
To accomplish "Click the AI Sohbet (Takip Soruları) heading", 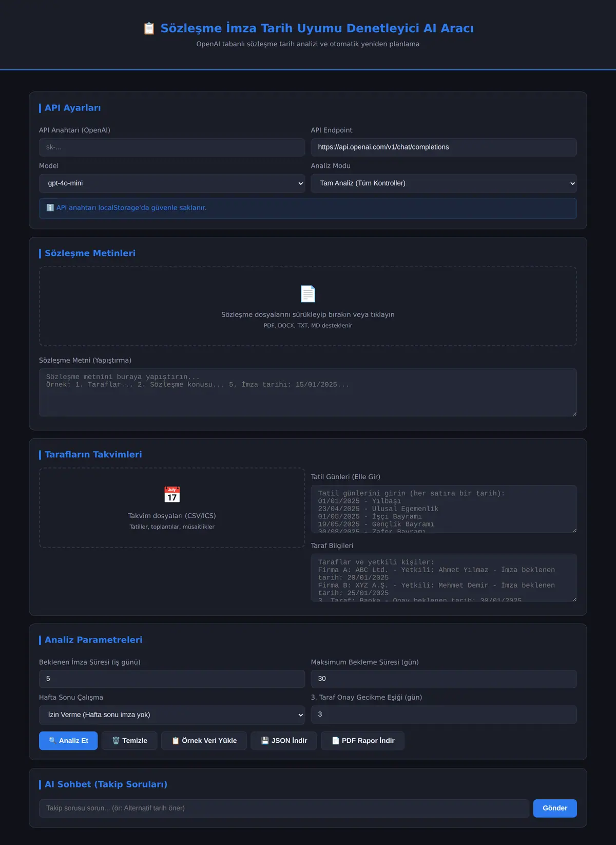I will click(106, 784).
